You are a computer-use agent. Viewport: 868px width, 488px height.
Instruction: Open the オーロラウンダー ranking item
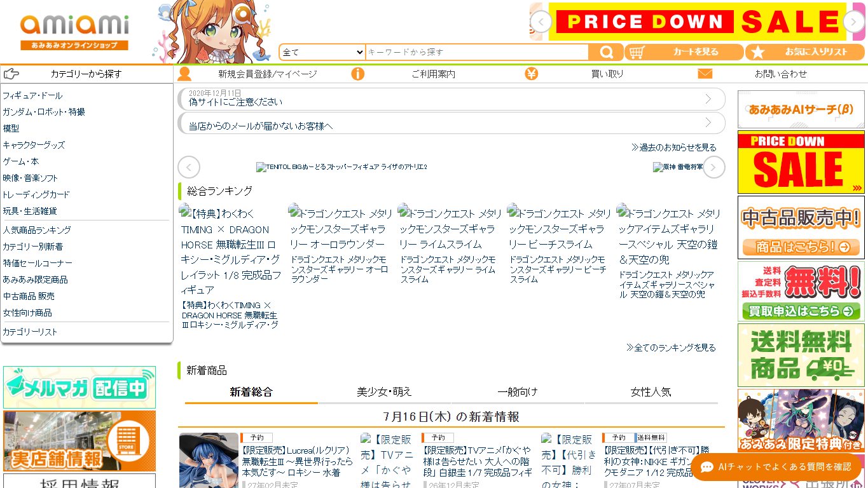pyautogui.click(x=340, y=245)
